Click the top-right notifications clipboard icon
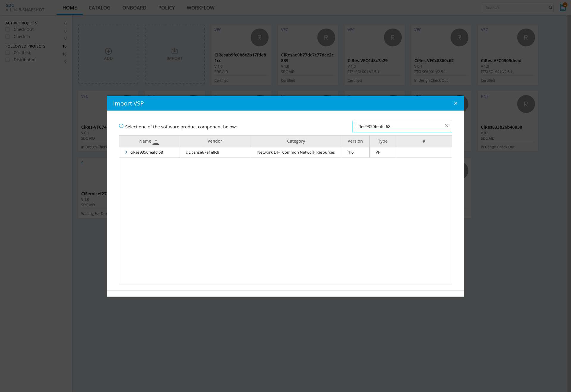This screenshot has height=392, width=571. pos(563,7)
